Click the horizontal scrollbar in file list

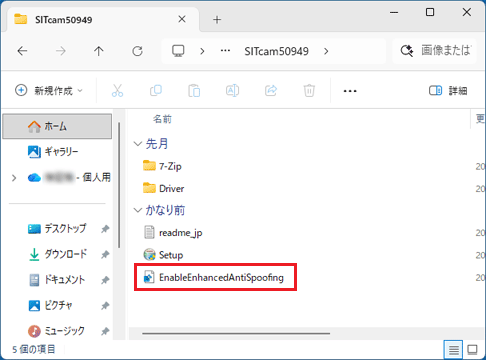(x=236, y=333)
